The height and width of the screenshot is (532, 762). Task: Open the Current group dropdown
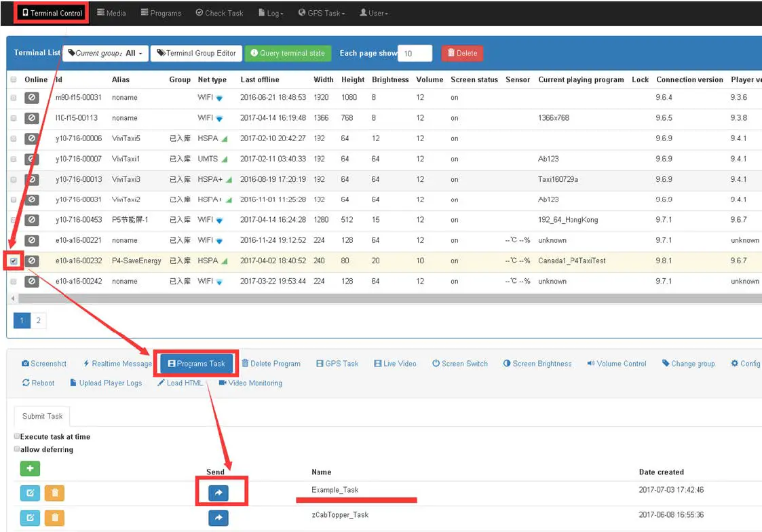(x=105, y=53)
